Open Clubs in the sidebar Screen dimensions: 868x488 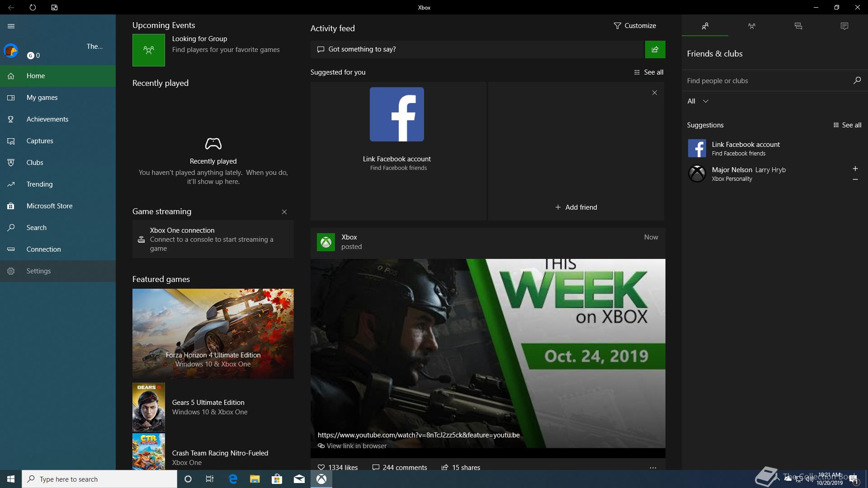click(58, 163)
